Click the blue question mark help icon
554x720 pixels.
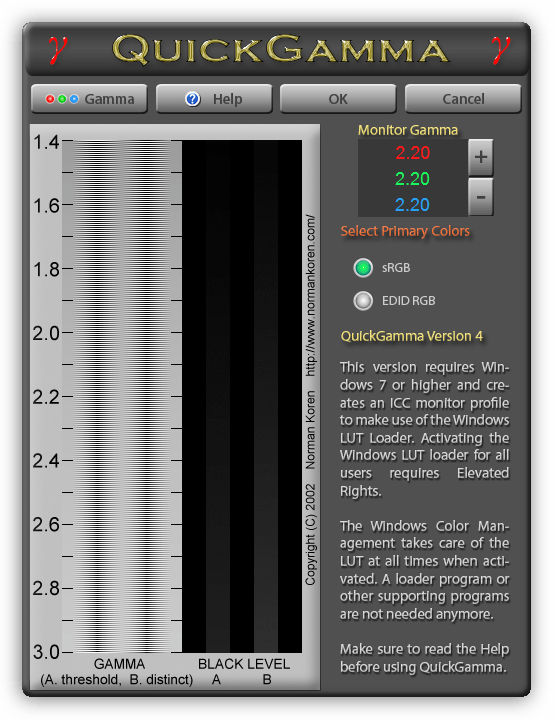[193, 99]
